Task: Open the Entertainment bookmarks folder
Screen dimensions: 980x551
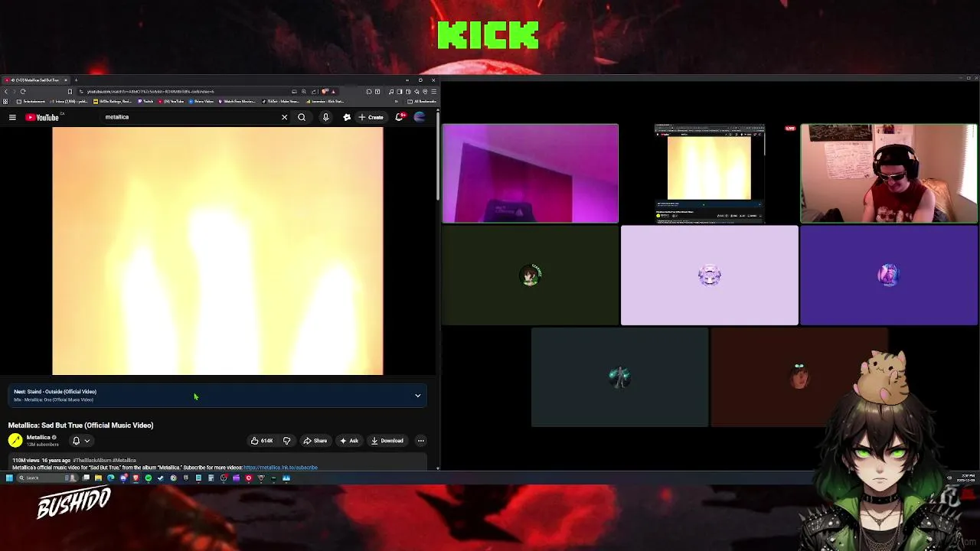Action: tap(31, 101)
